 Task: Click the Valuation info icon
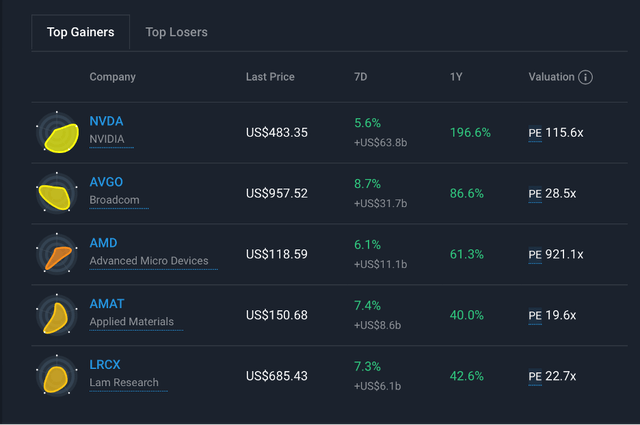point(586,77)
